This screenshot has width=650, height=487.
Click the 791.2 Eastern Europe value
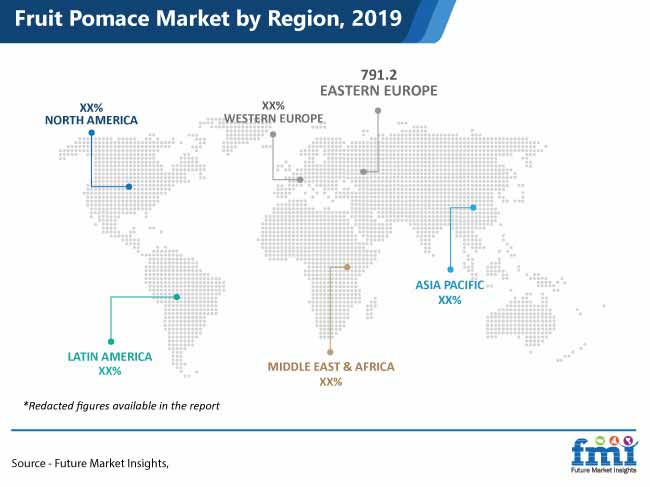379,75
